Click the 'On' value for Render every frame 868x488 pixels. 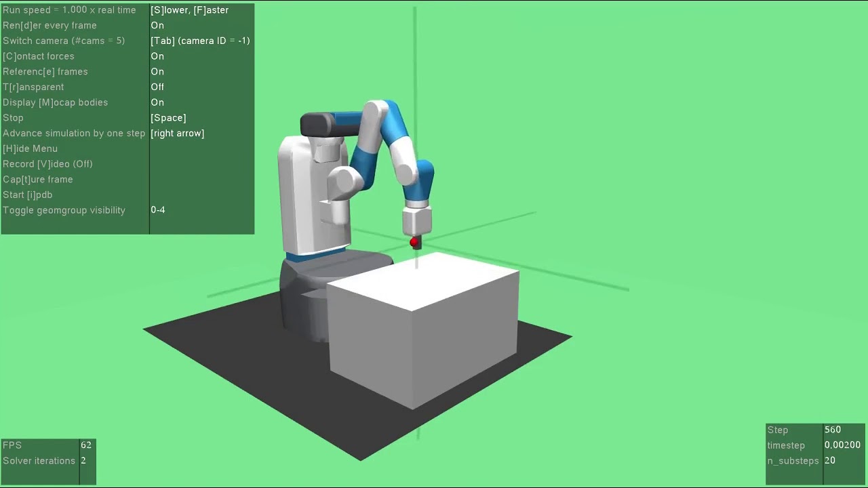(157, 26)
